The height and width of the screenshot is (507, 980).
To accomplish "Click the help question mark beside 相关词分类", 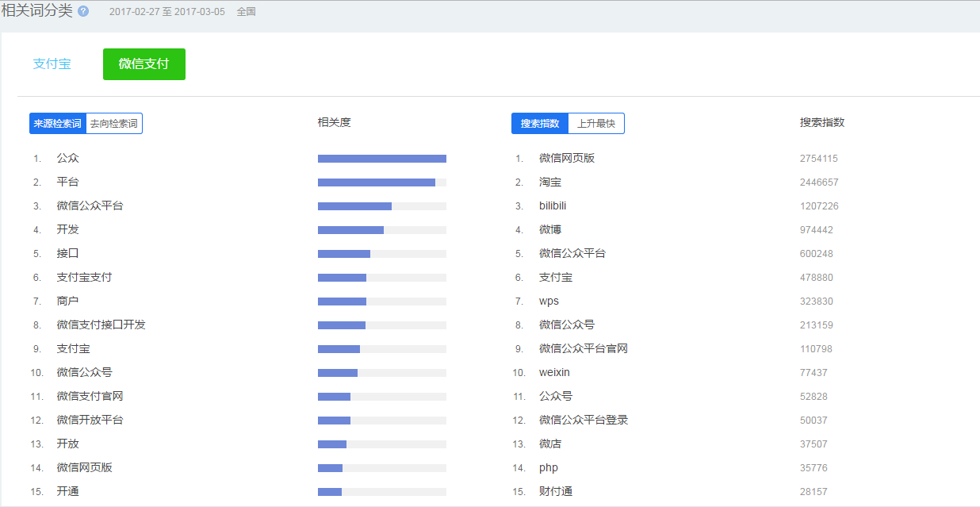I will point(84,12).
